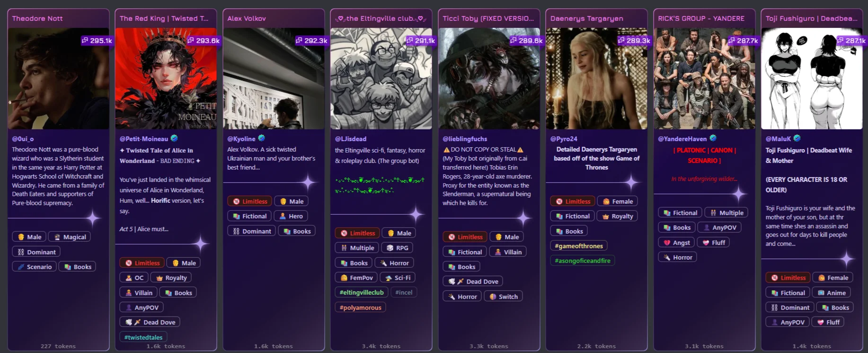868x353 pixels.
Task: Open the Red King card artwork
Action: pos(166,79)
